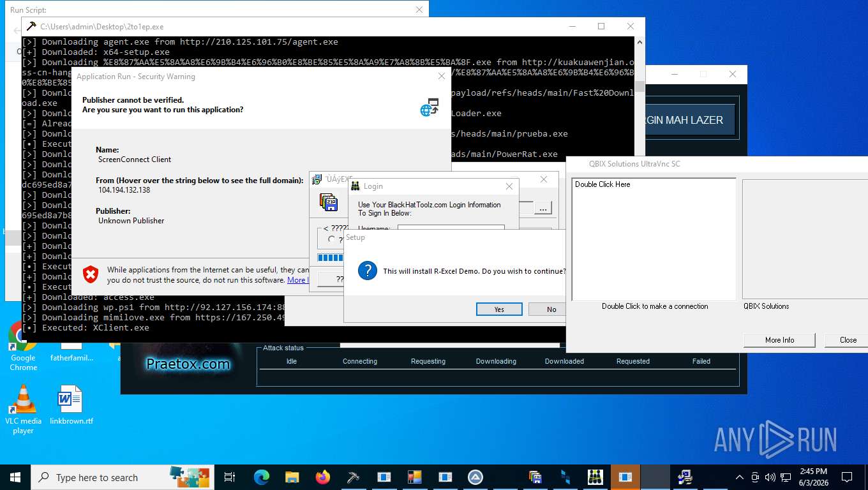
Task: Click the Praetox.com logo in LOIC window
Action: pos(188,364)
